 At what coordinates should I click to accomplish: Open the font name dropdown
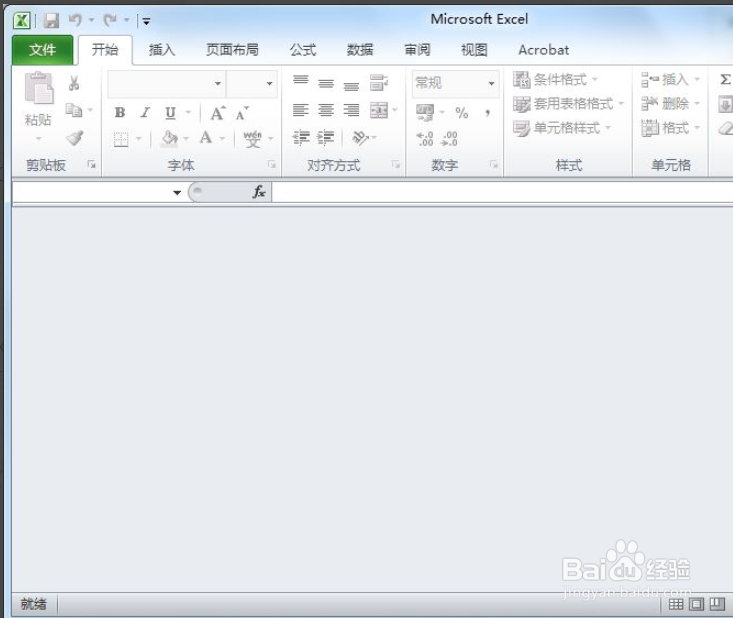point(217,83)
